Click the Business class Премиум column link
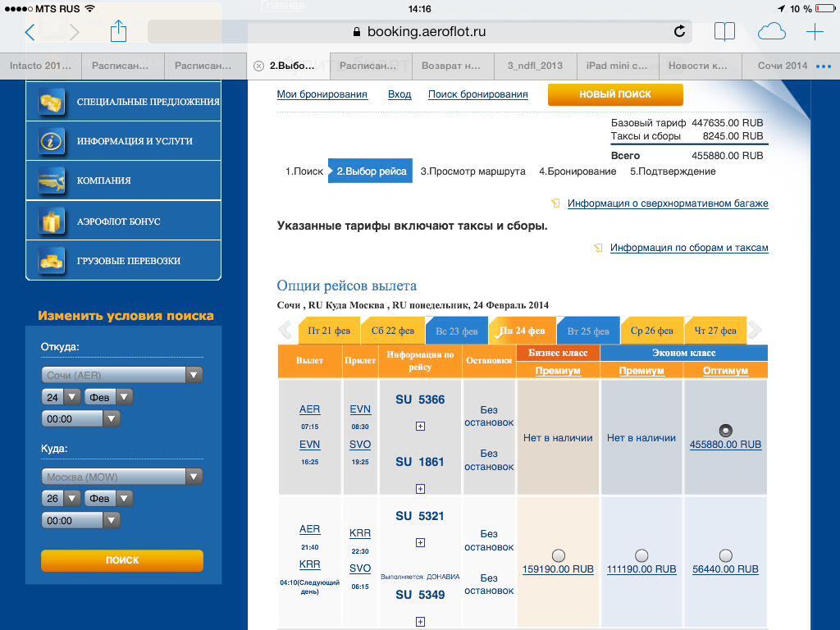 [558, 371]
